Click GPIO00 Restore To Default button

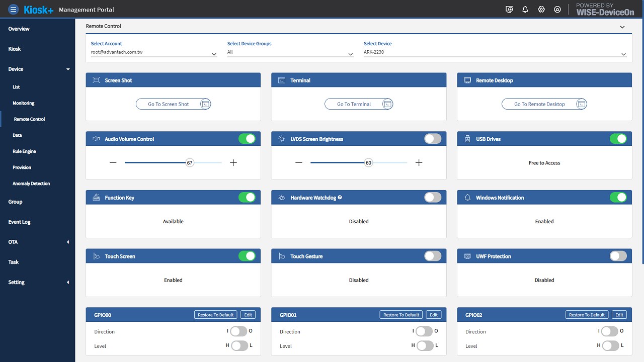[216, 315]
